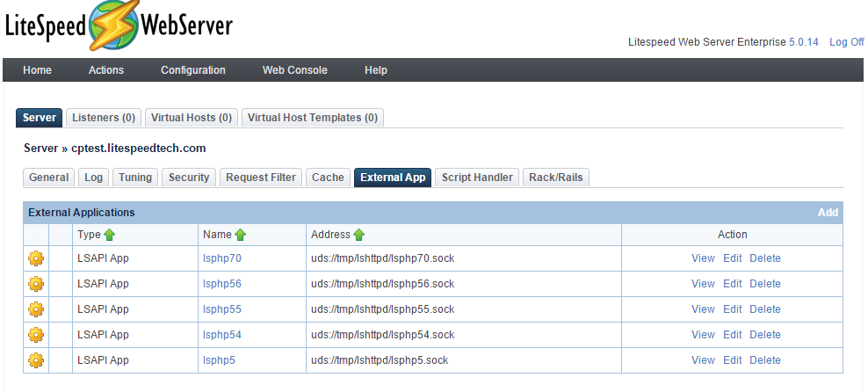Click Add in External Applications header
The height and width of the screenshot is (392, 868).
pos(828,213)
